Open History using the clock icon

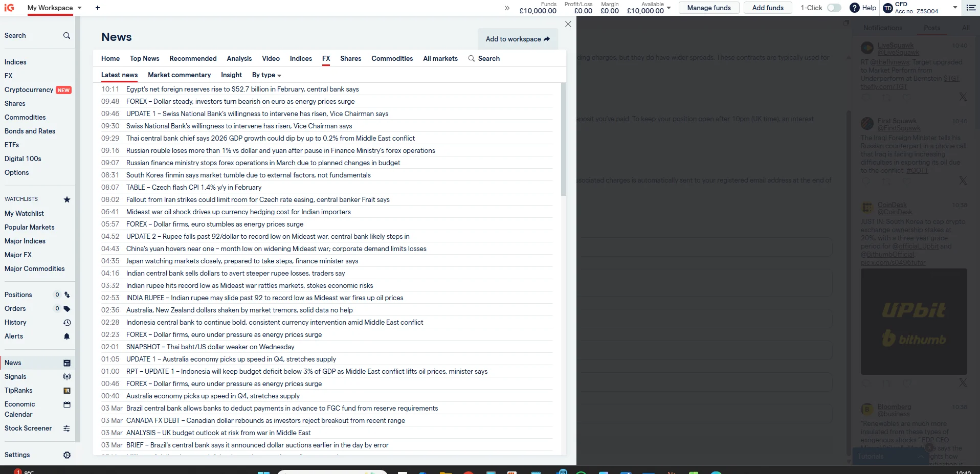[x=66, y=322]
